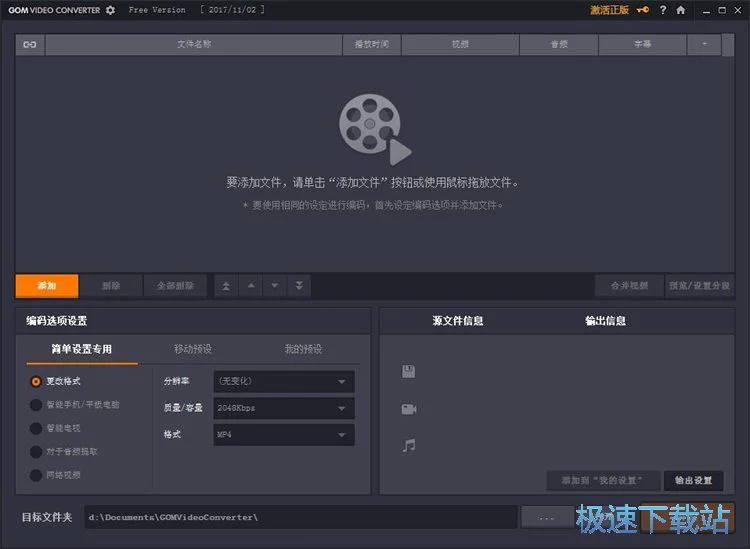Click the small header button after 字幕 column
The image size is (750, 549).
point(704,44)
